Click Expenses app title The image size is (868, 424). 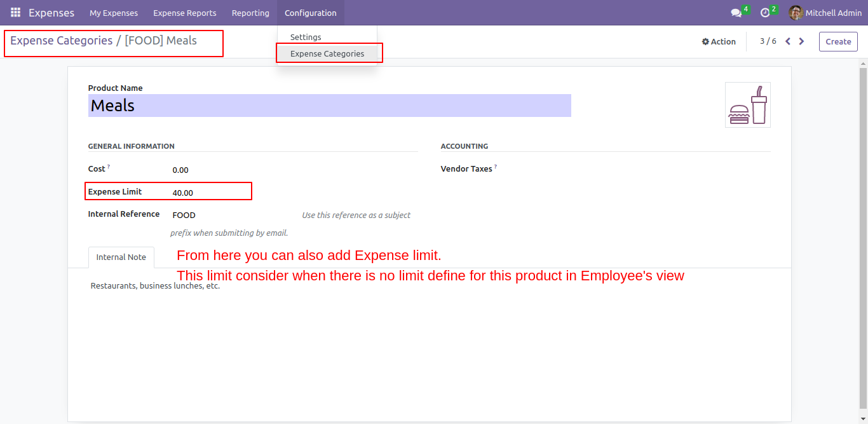pos(51,13)
